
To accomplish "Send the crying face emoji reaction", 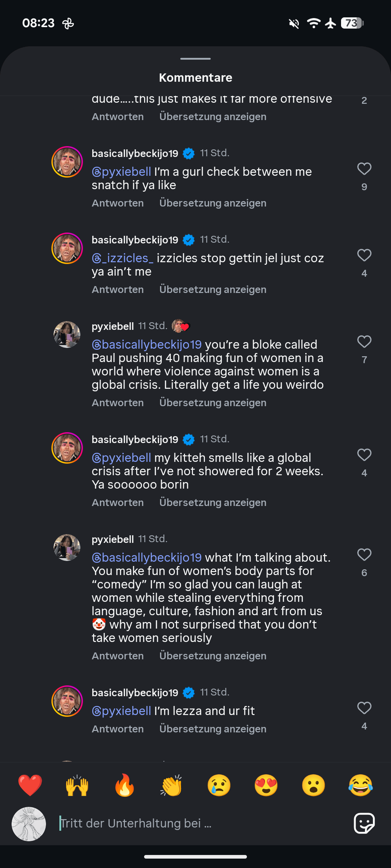I will point(219,786).
